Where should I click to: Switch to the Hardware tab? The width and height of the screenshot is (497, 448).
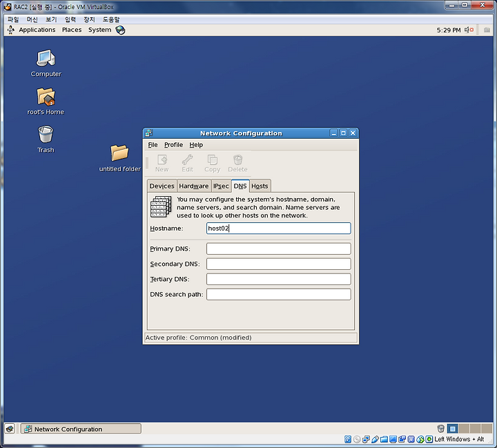194,186
